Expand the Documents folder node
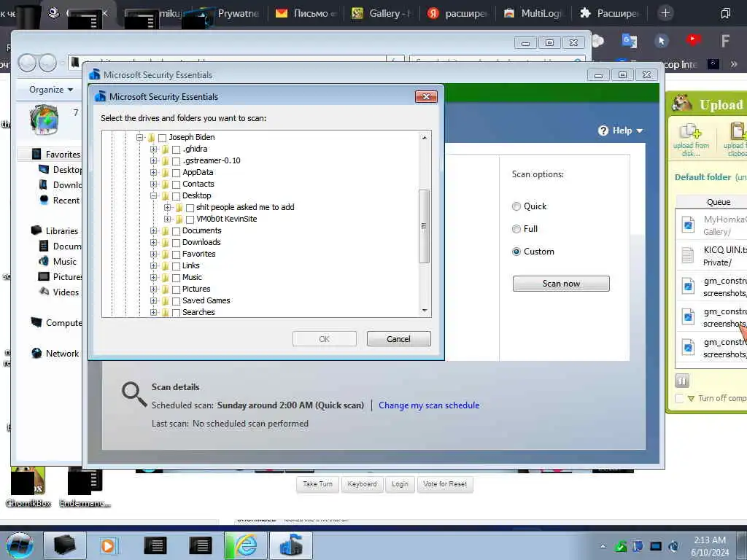747x560 pixels. (x=153, y=231)
